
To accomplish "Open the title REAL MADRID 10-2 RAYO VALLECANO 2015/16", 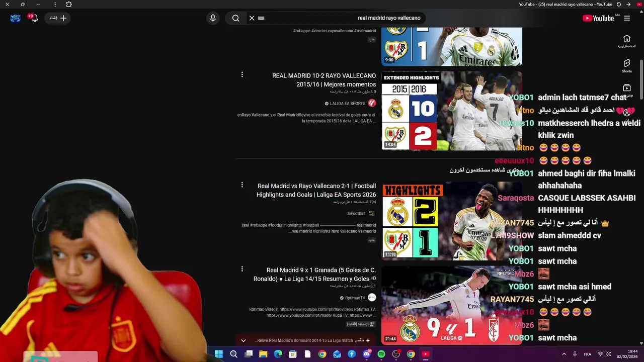I will click(324, 80).
